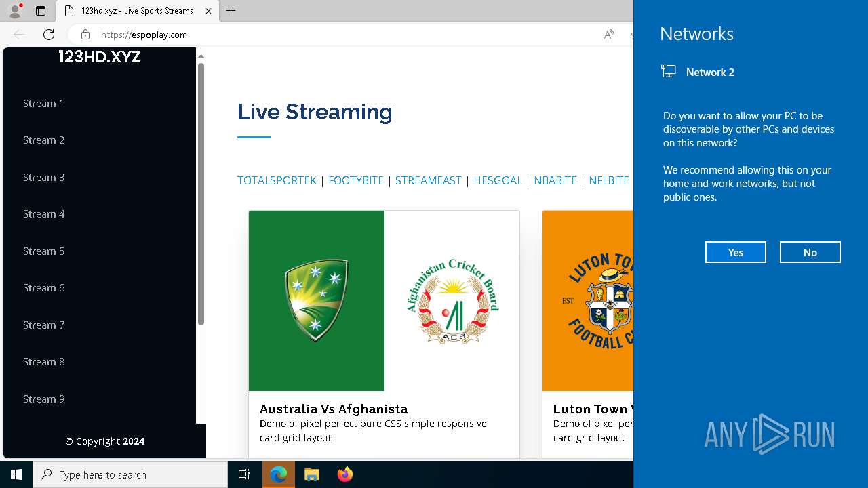The width and height of the screenshot is (868, 488).
Task: Open Stream 1 in sidebar
Action: pyautogui.click(x=43, y=104)
